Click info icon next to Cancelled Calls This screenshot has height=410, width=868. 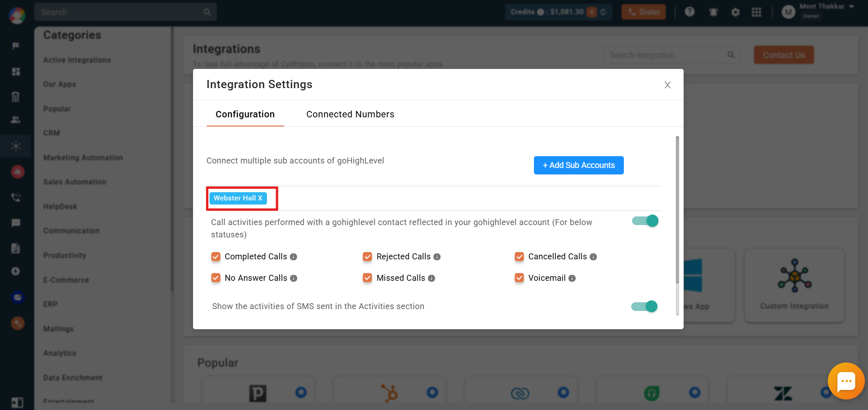coord(593,257)
